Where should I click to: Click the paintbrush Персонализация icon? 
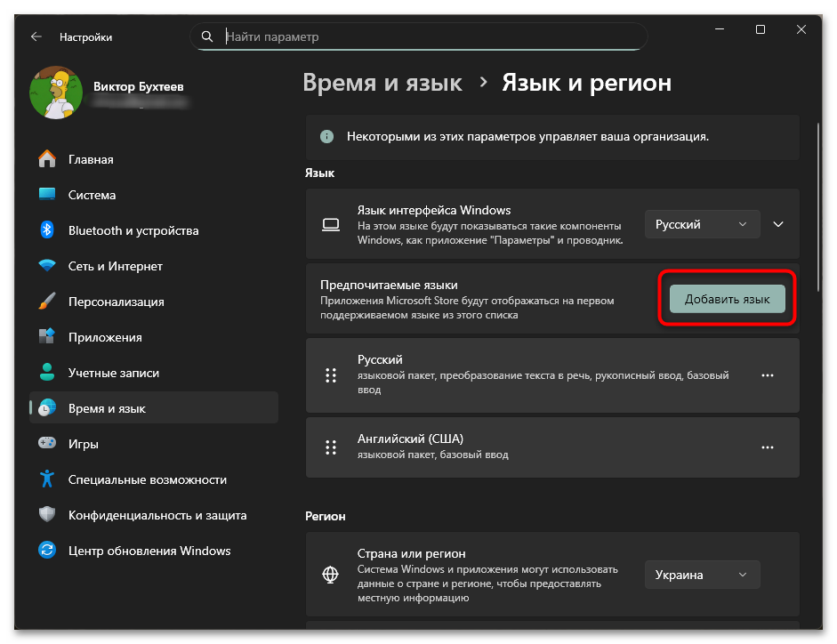(x=47, y=302)
